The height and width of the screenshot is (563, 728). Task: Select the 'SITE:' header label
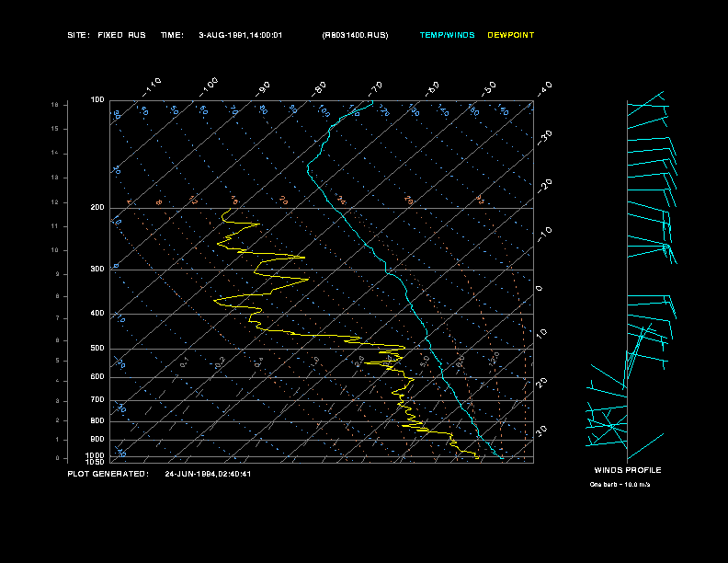pos(78,35)
